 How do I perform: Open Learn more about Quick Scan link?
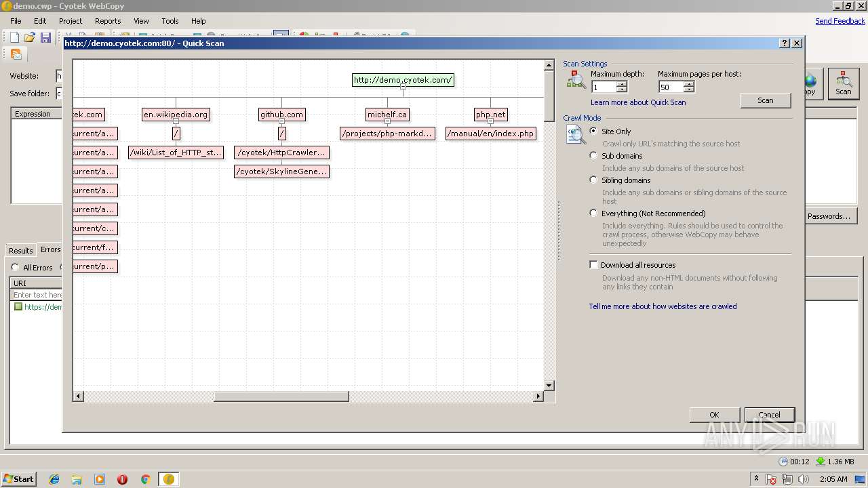[638, 102]
